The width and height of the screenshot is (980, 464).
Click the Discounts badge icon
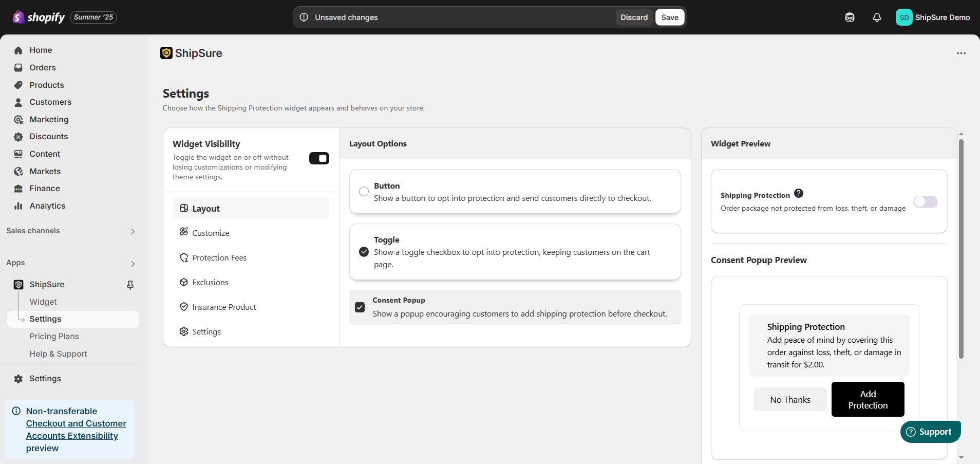coord(18,137)
